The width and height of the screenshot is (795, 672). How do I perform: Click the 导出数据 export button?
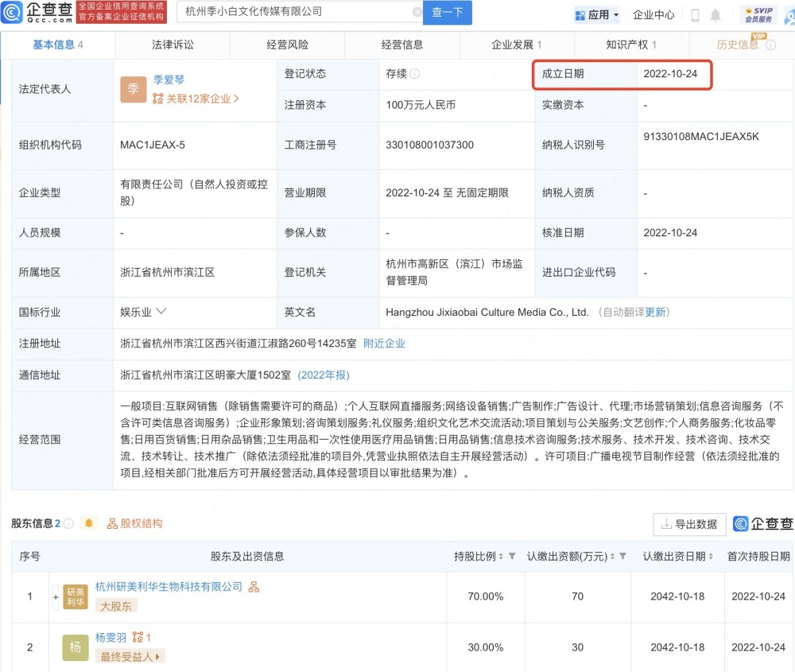[689, 524]
